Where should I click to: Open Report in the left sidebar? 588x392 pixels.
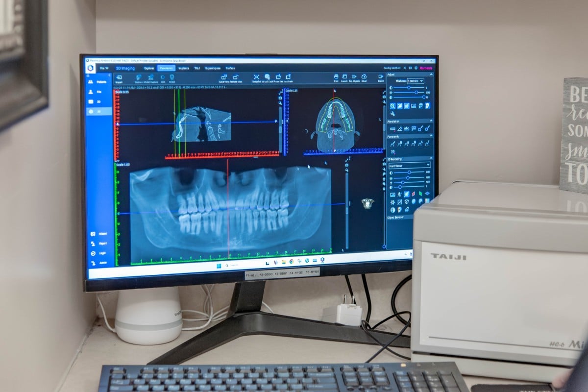point(98,244)
